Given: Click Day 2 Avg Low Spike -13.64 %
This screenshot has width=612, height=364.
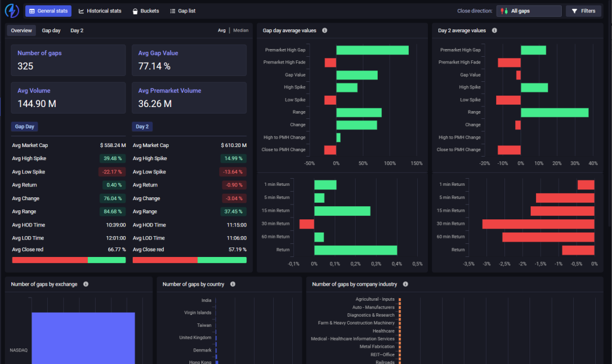Looking at the screenshot, I should point(232,172).
